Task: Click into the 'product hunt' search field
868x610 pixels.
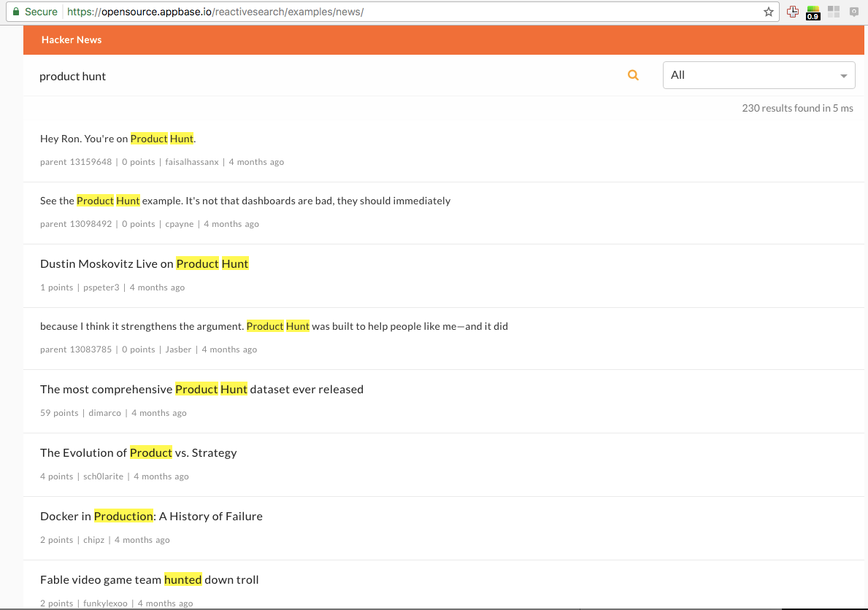Action: coord(326,77)
